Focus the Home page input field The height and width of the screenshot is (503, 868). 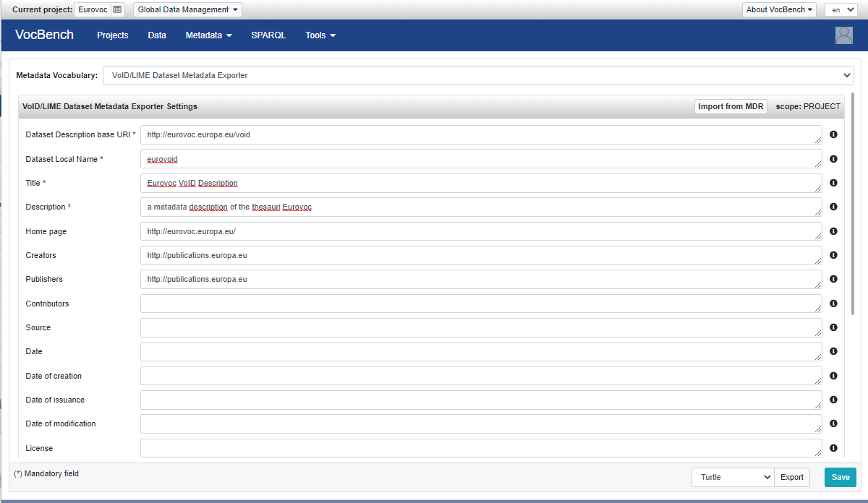481,231
